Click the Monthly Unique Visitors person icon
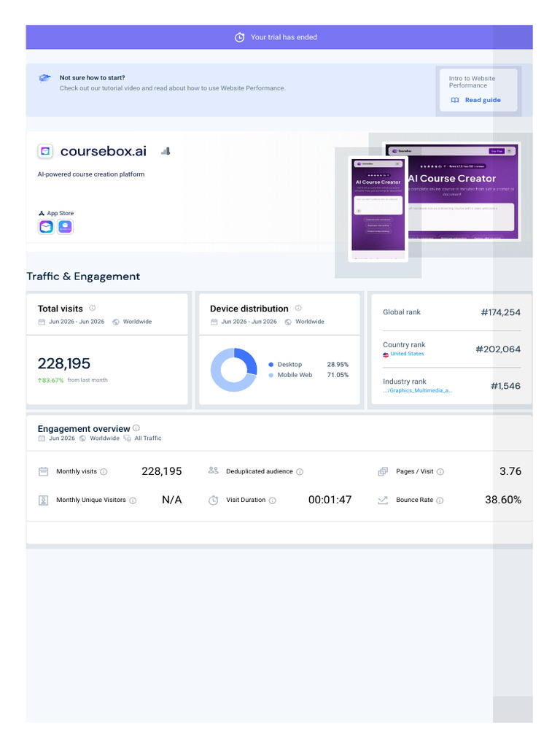This screenshot has width=560, height=747. click(43, 500)
